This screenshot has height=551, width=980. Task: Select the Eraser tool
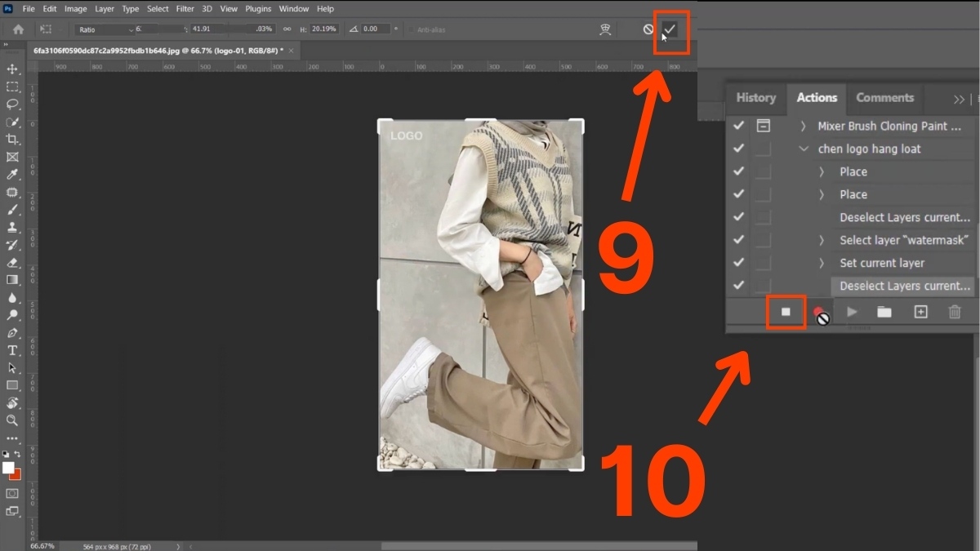click(12, 263)
